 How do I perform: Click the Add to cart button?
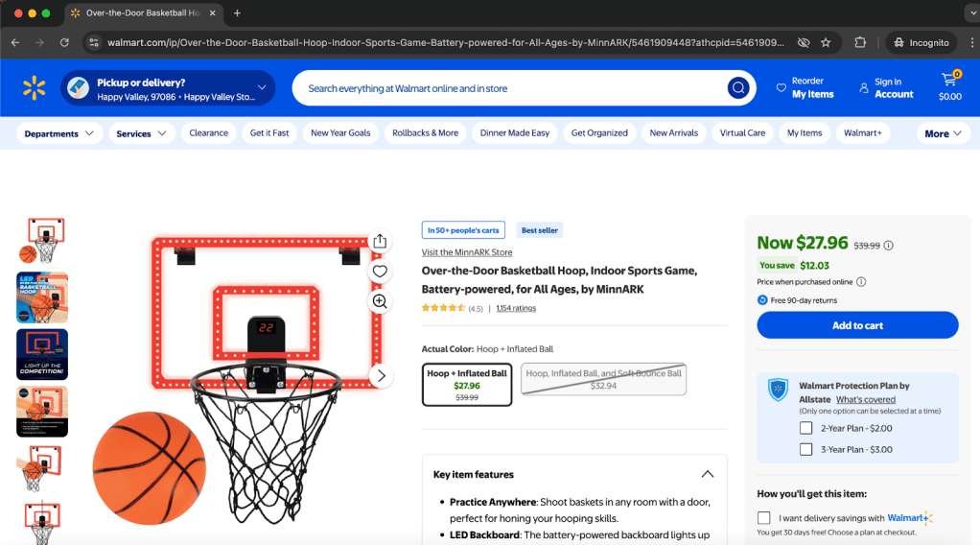857,325
